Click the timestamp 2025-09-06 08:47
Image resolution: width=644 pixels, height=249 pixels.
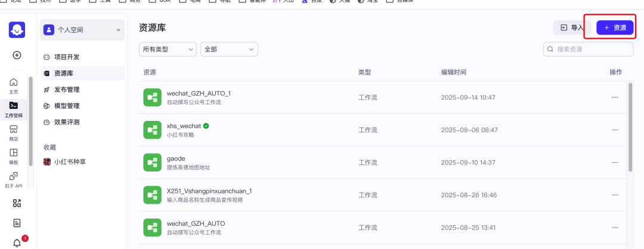click(x=469, y=130)
